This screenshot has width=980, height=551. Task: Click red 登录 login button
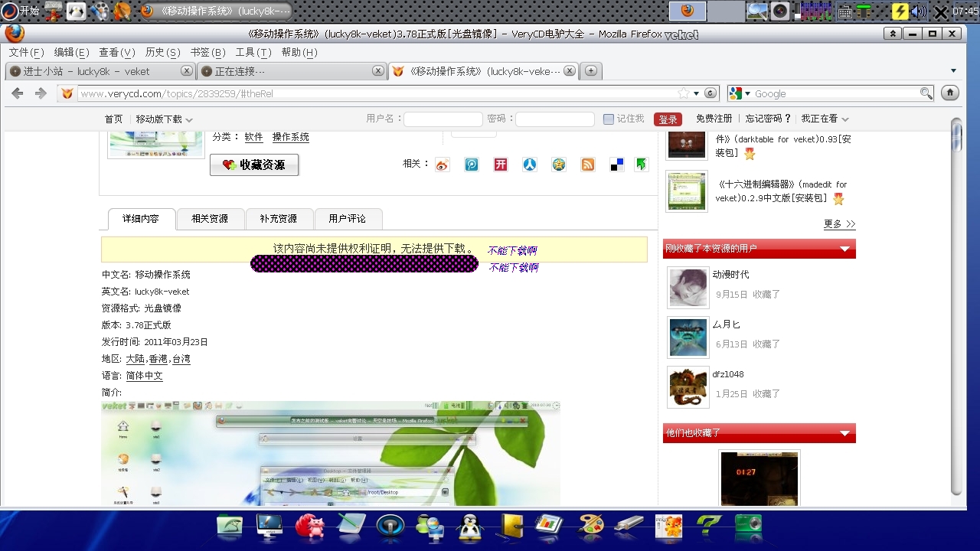[668, 119]
